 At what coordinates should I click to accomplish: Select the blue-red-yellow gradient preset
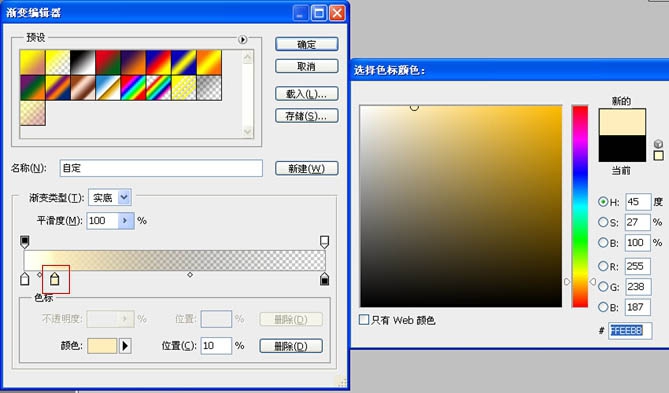click(158, 63)
